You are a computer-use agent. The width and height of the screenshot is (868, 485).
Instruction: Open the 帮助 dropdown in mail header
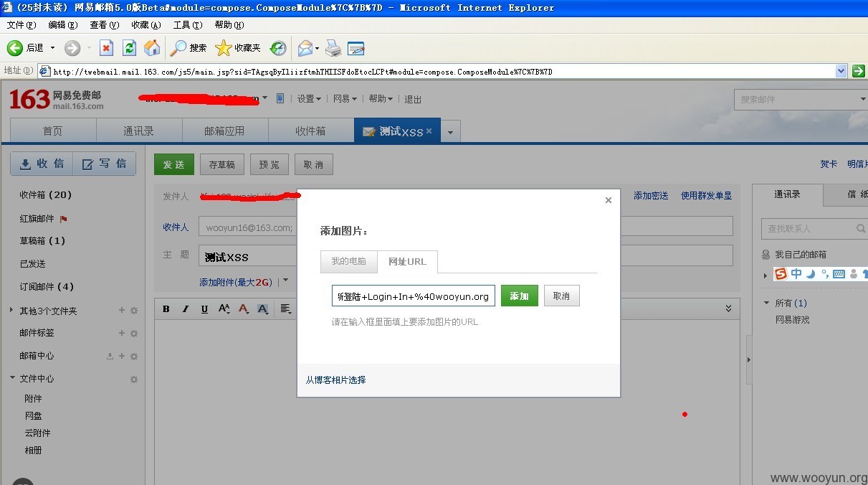[381, 99]
